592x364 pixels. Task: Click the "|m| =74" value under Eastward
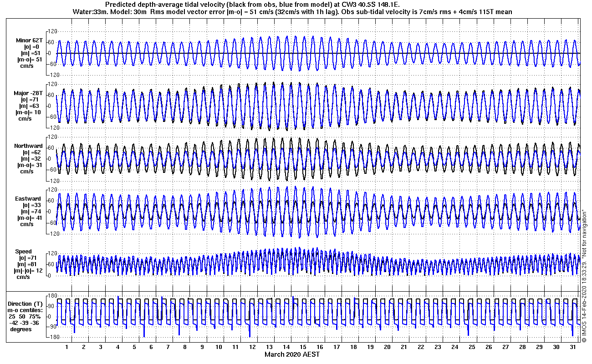coord(31,212)
